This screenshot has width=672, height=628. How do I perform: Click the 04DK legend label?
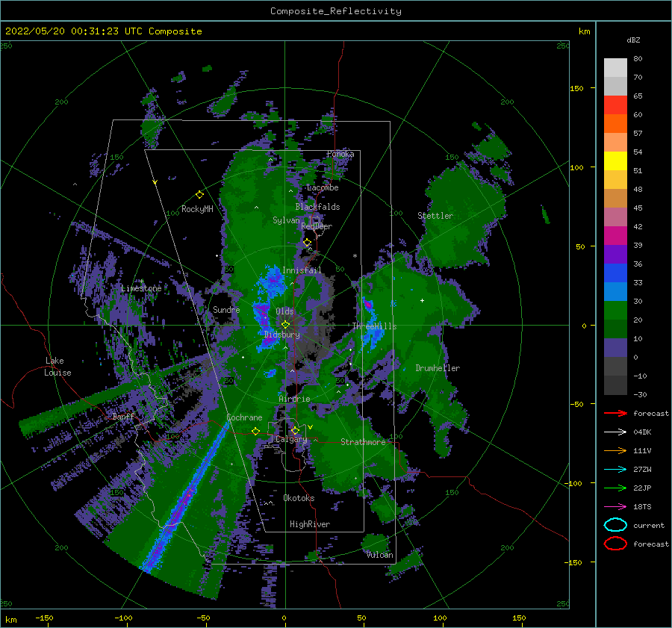click(642, 432)
